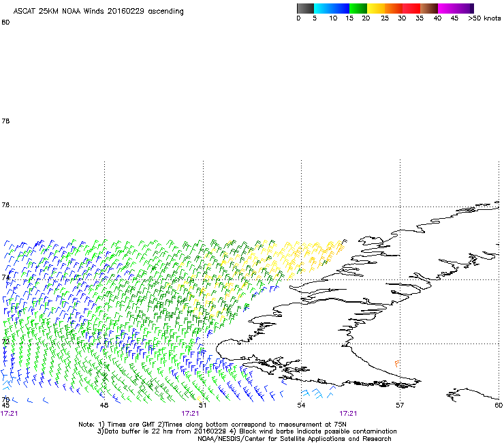504x443 pixels.
Task: Click the latitude 76 axis label
Action: [x=5, y=205]
